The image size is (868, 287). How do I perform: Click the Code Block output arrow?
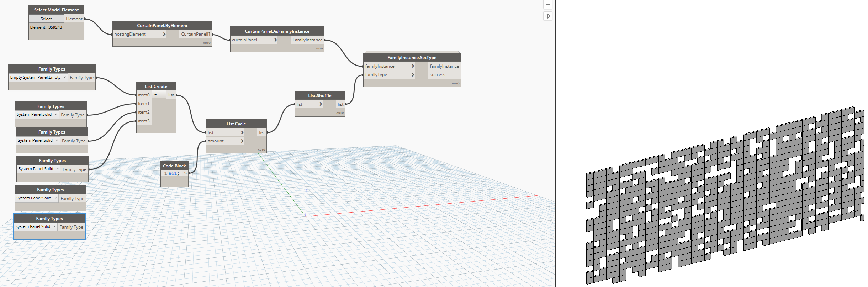(185, 173)
